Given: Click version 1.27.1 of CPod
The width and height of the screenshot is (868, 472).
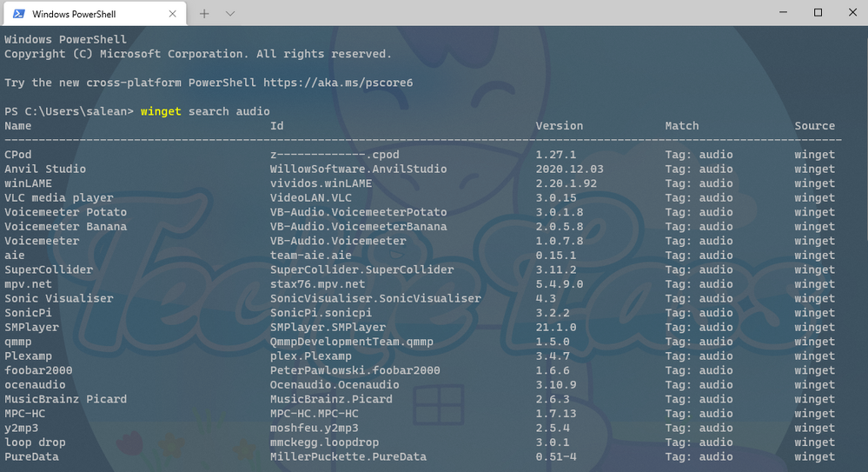Looking at the screenshot, I should click(556, 155).
